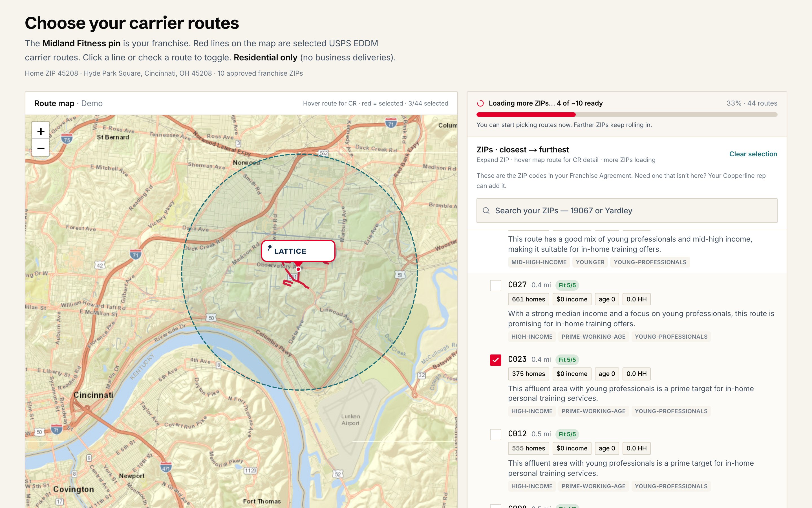The height and width of the screenshot is (508, 812).
Task: Click the Lunken Airport map label
Action: tap(350, 420)
